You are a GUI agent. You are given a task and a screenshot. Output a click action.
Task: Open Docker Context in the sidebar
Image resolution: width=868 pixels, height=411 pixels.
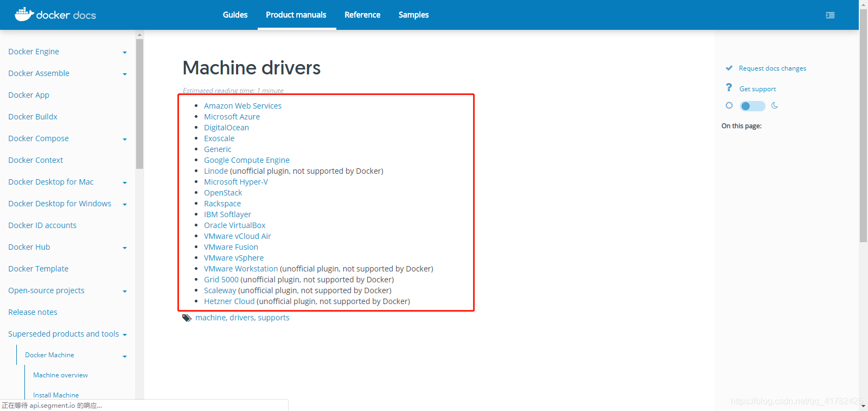35,160
